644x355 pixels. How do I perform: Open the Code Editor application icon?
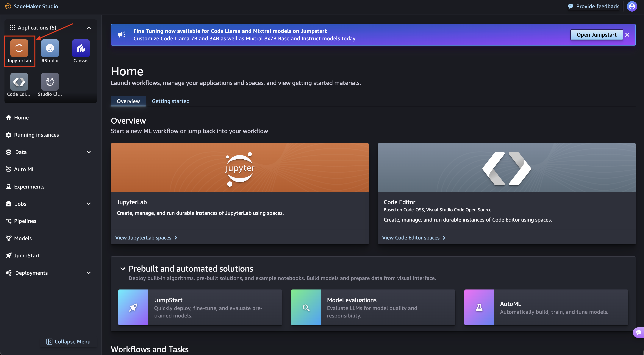(x=19, y=82)
